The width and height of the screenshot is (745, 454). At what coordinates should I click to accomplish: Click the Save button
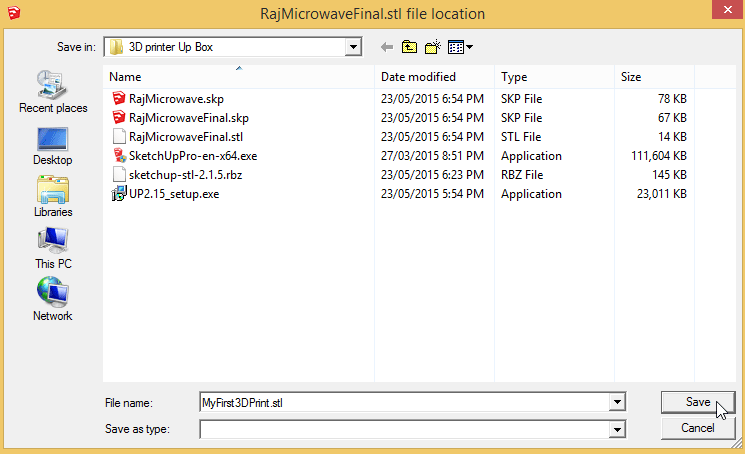pos(697,402)
